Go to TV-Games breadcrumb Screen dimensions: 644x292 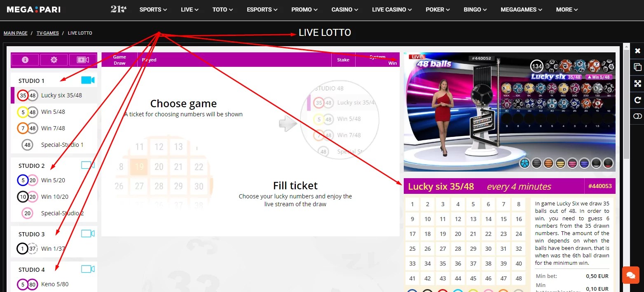point(48,33)
